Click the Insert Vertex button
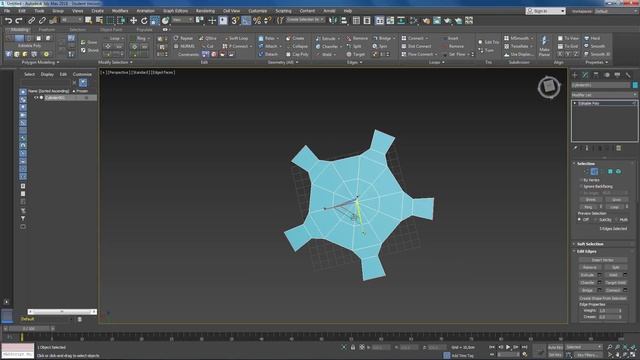Image resolution: width=640 pixels, height=360 pixels. tap(602, 260)
